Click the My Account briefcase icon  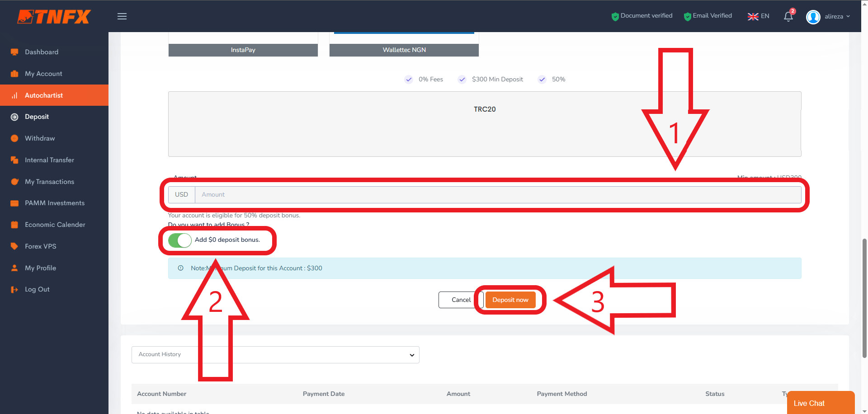point(14,74)
